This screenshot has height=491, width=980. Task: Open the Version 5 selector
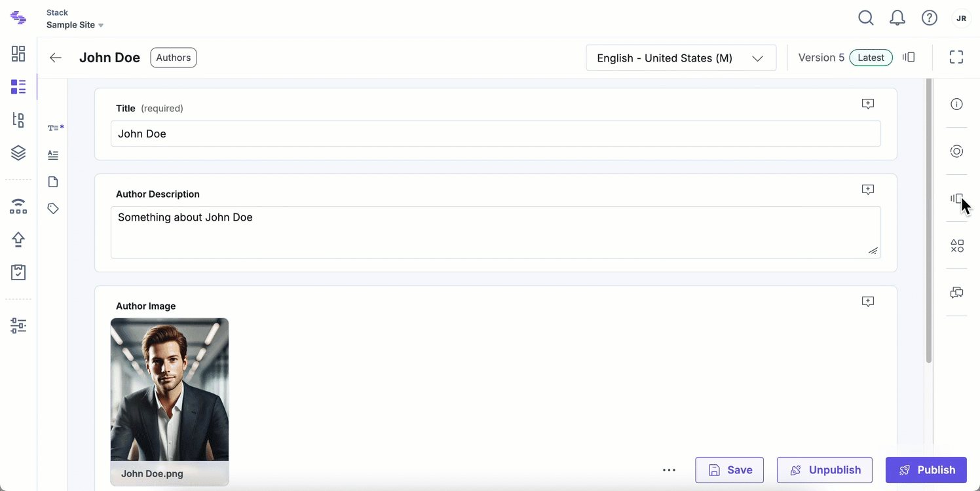tap(821, 58)
